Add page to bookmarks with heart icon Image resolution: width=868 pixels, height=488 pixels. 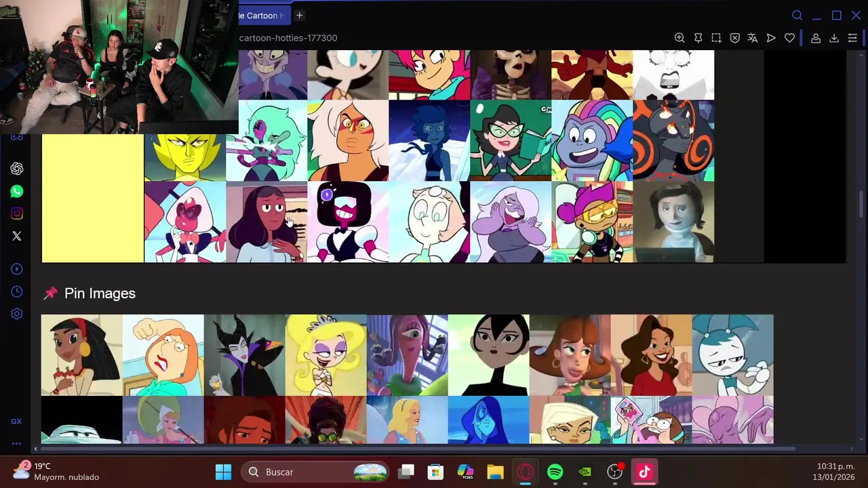(x=789, y=38)
